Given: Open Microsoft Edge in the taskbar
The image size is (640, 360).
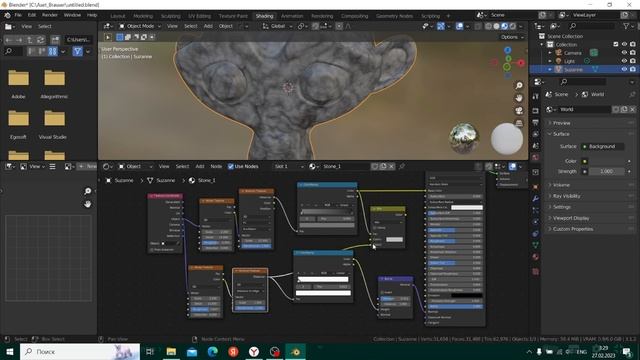Looking at the screenshot, I should tap(213, 351).
